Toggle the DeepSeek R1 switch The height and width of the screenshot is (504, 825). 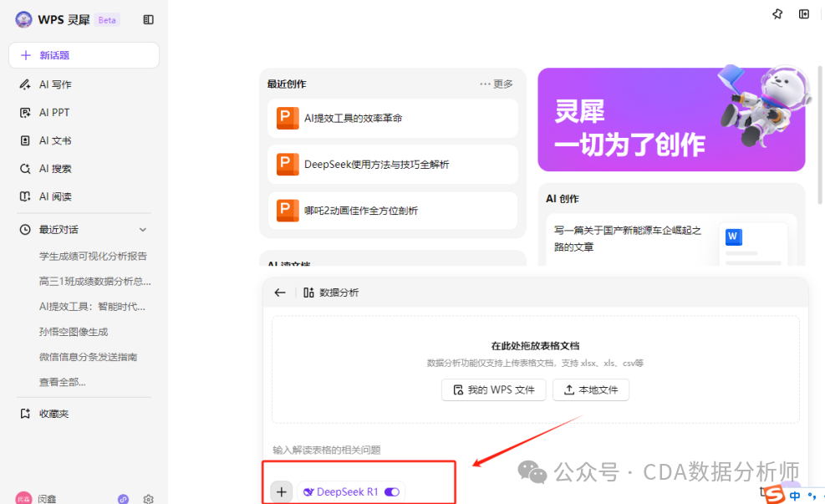pos(392,492)
